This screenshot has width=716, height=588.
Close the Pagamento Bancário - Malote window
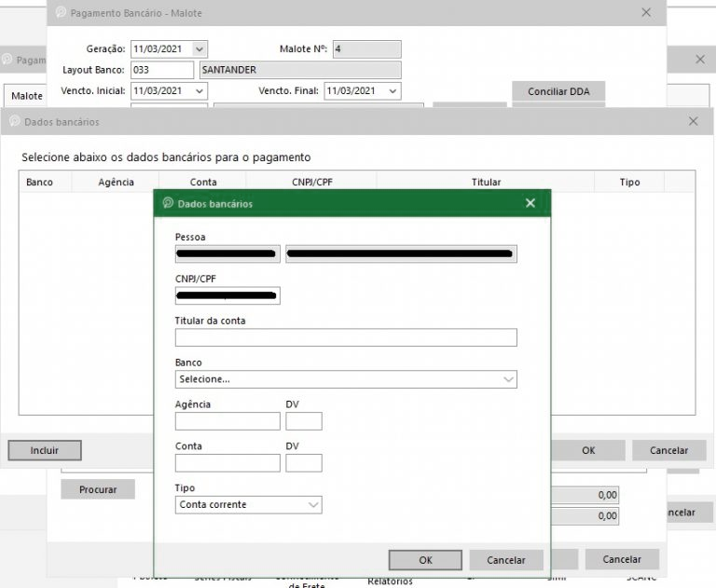click(x=646, y=13)
